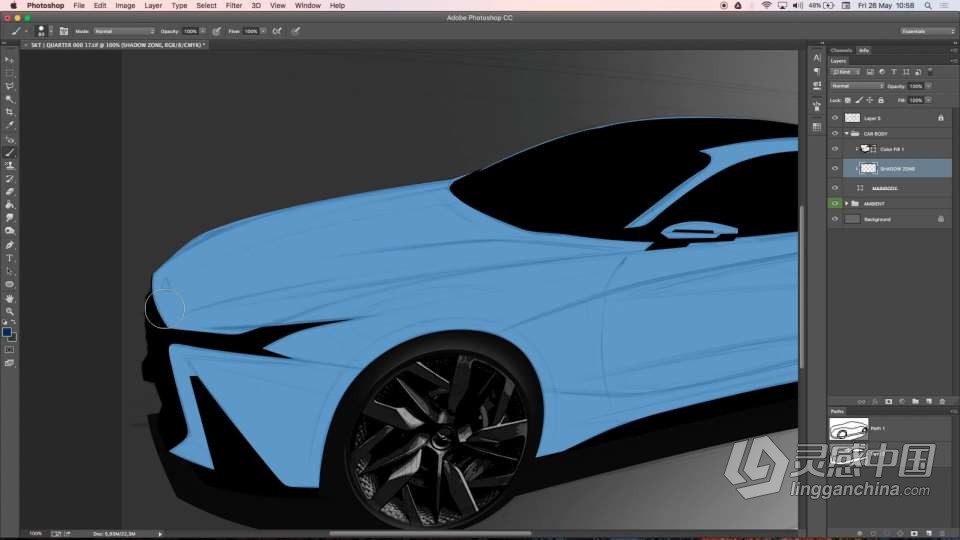
Task: Select the Path 1 thumbnail
Action: [x=848, y=428]
